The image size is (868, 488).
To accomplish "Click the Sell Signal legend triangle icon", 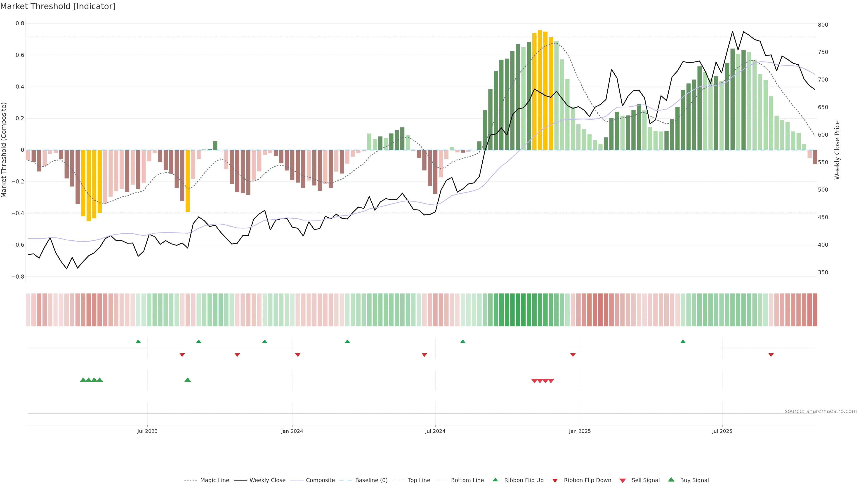I will [x=622, y=481].
